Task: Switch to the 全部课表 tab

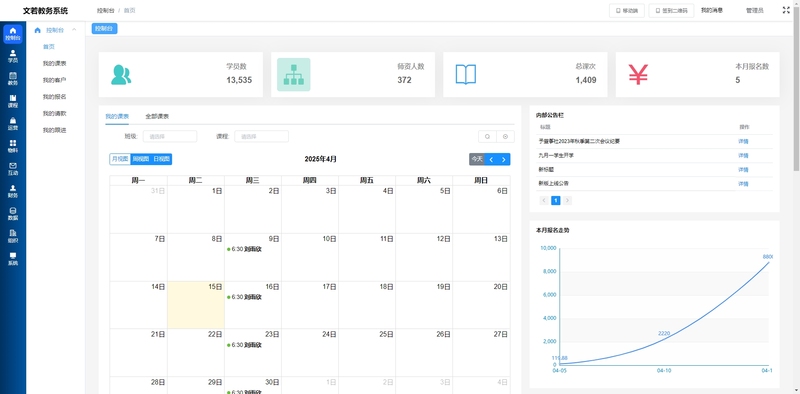Action: pyautogui.click(x=157, y=116)
